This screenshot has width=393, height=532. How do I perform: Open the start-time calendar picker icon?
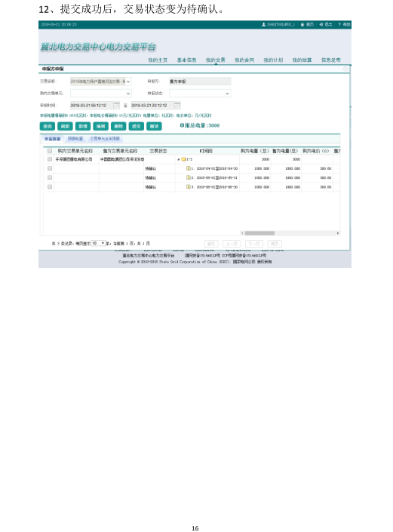click(x=116, y=106)
